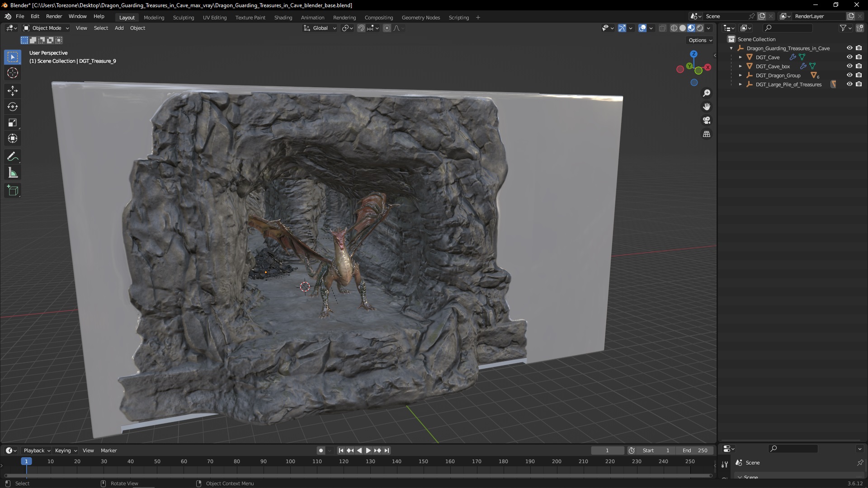Screen dimensions: 868x488
Task: Switch to the Sculpting workspace tab
Action: [183, 18]
